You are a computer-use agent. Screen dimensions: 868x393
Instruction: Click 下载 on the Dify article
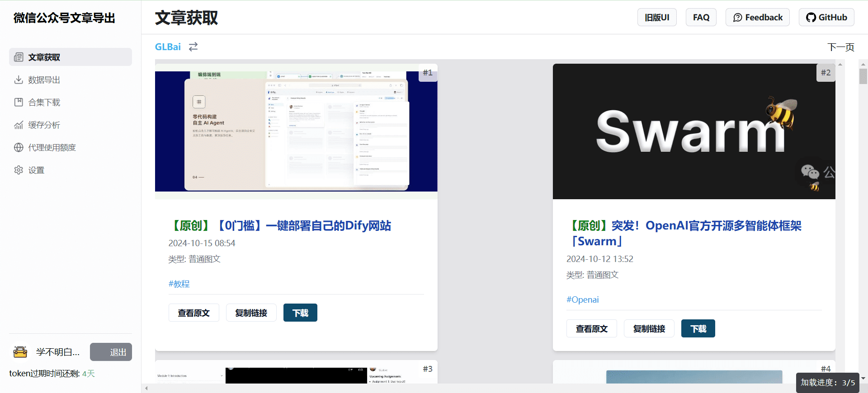point(300,313)
